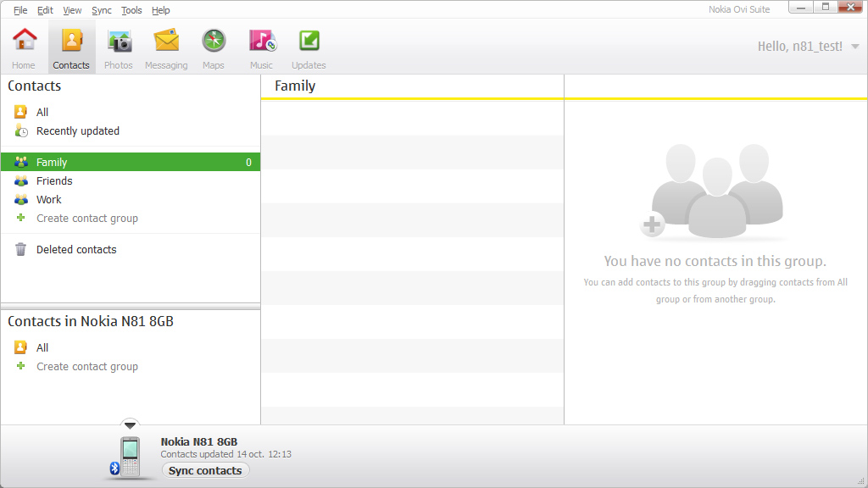The image size is (868, 488).
Task: Select the Work group
Action: click(48, 200)
